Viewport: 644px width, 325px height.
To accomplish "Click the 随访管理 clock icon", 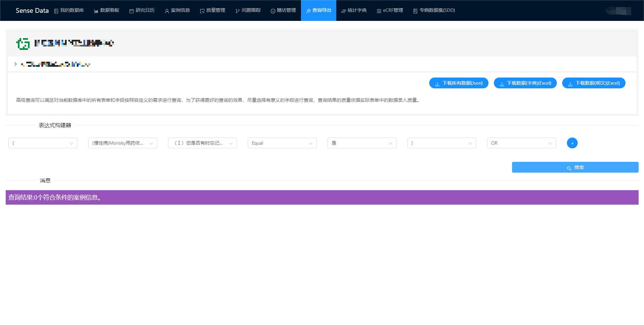I will (x=273, y=11).
